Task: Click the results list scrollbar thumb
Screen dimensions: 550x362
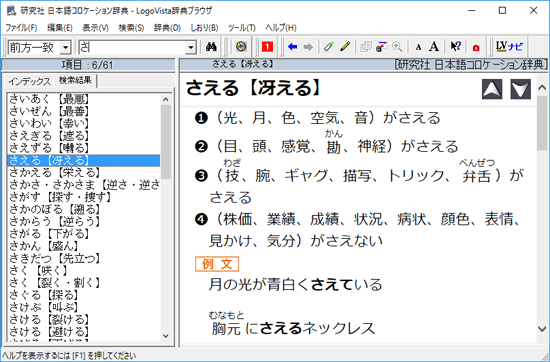Action: click(x=166, y=142)
